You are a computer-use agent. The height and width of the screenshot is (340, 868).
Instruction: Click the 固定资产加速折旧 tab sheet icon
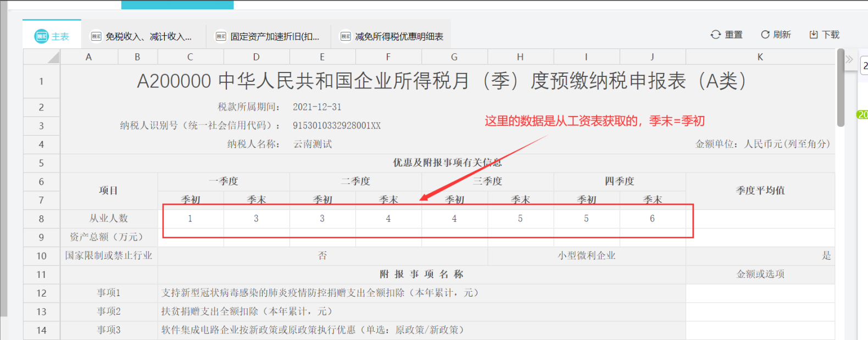coord(221,36)
